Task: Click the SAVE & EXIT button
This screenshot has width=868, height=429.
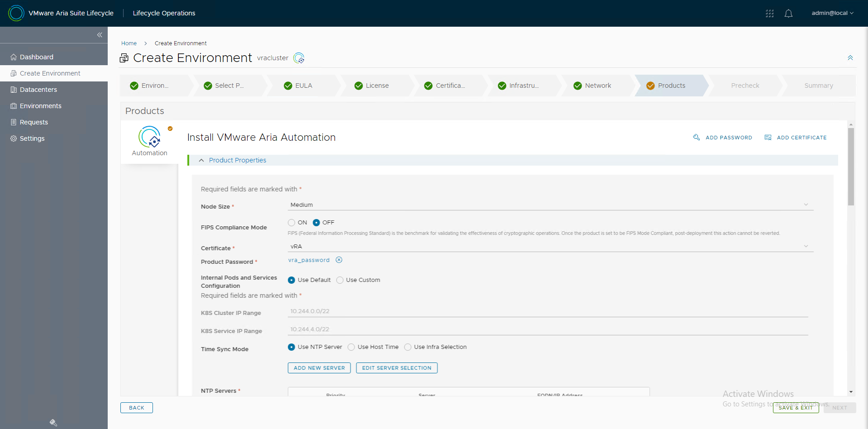Action: pyautogui.click(x=796, y=408)
